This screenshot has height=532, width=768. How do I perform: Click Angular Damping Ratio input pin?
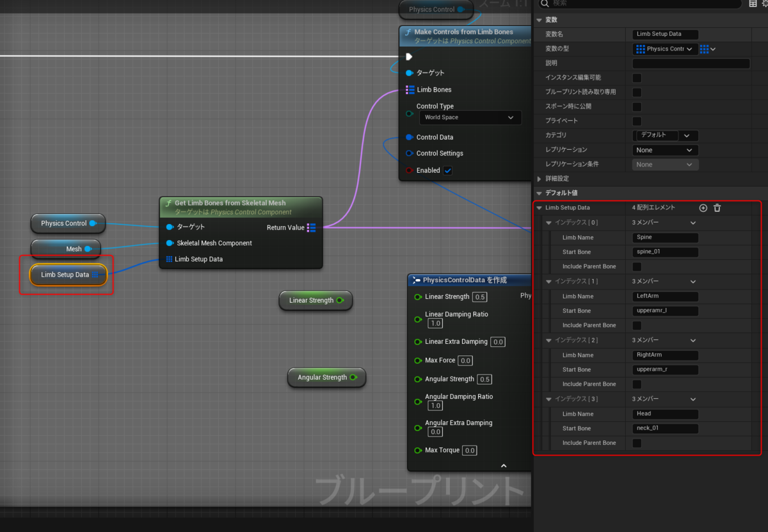(x=418, y=401)
